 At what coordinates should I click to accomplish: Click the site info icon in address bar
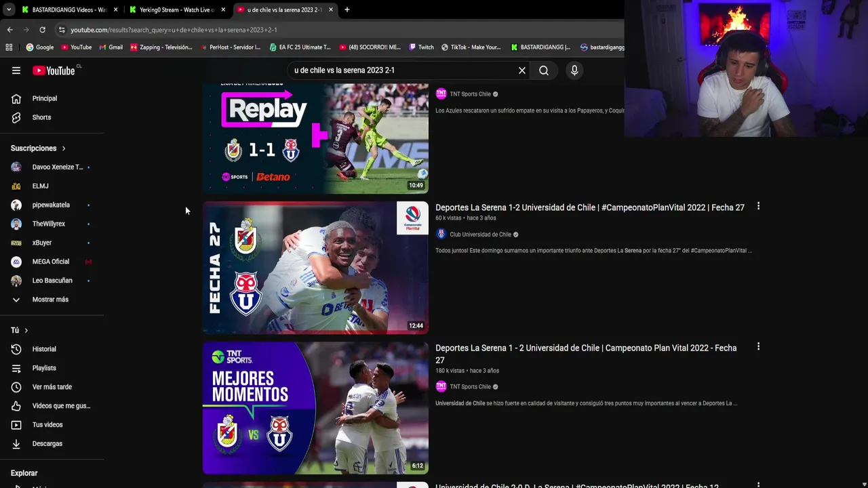pyautogui.click(x=62, y=30)
